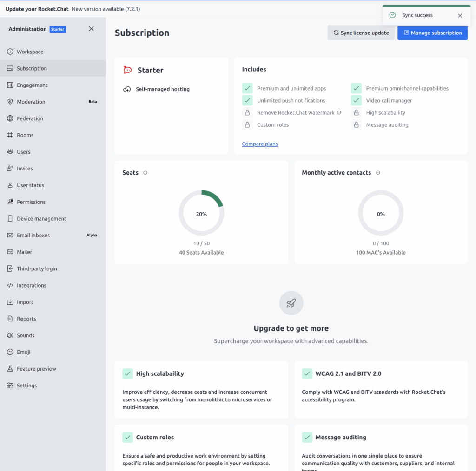Click the Reports document icon
476x471 pixels.
click(10, 319)
